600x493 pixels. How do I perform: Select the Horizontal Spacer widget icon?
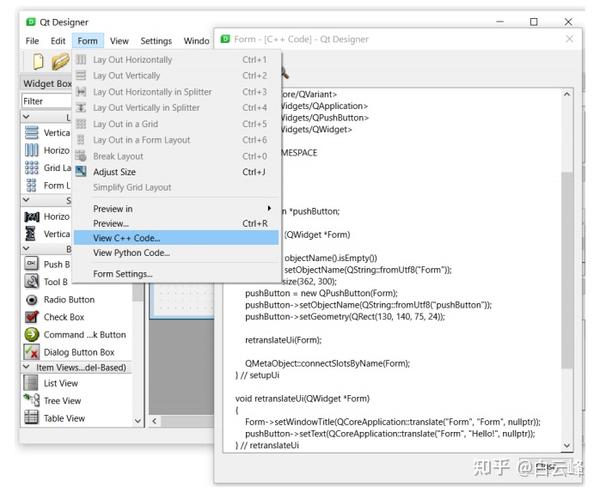point(31,217)
